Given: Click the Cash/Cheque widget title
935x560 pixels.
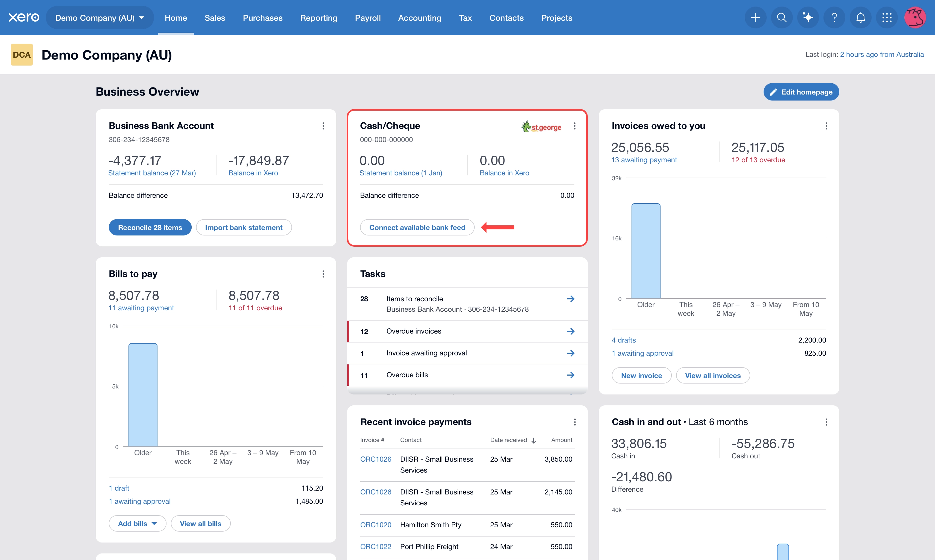Looking at the screenshot, I should 390,126.
